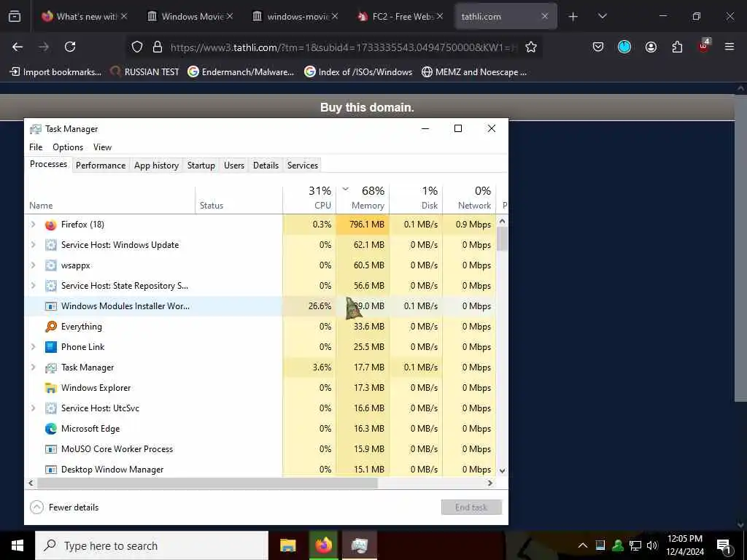Image resolution: width=747 pixels, height=560 pixels.
Task: Switch to the Startup tab
Action: 201,166
